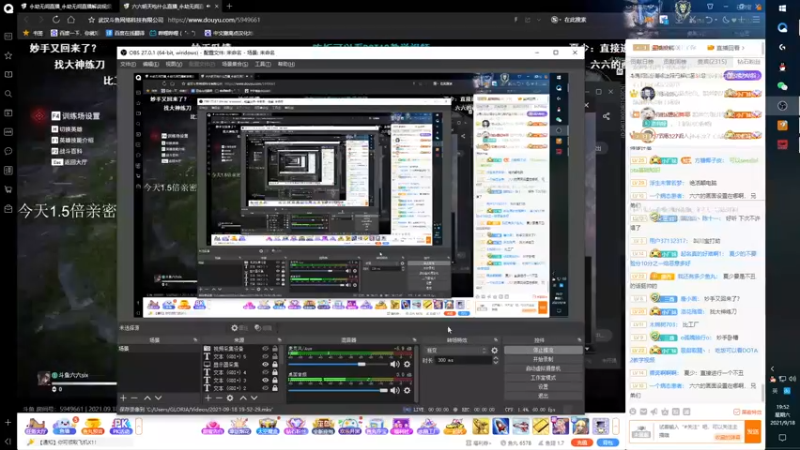
Task: Open OBS 设置 settings button
Action: [x=543, y=387]
